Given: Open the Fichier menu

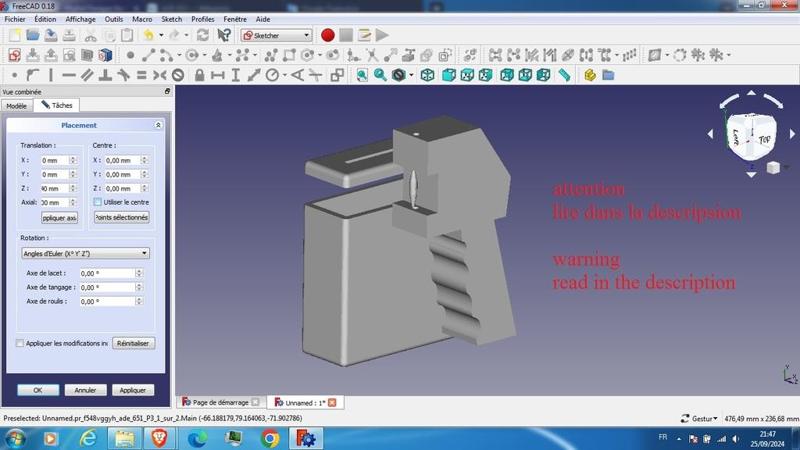Looking at the screenshot, I should 15,19.
